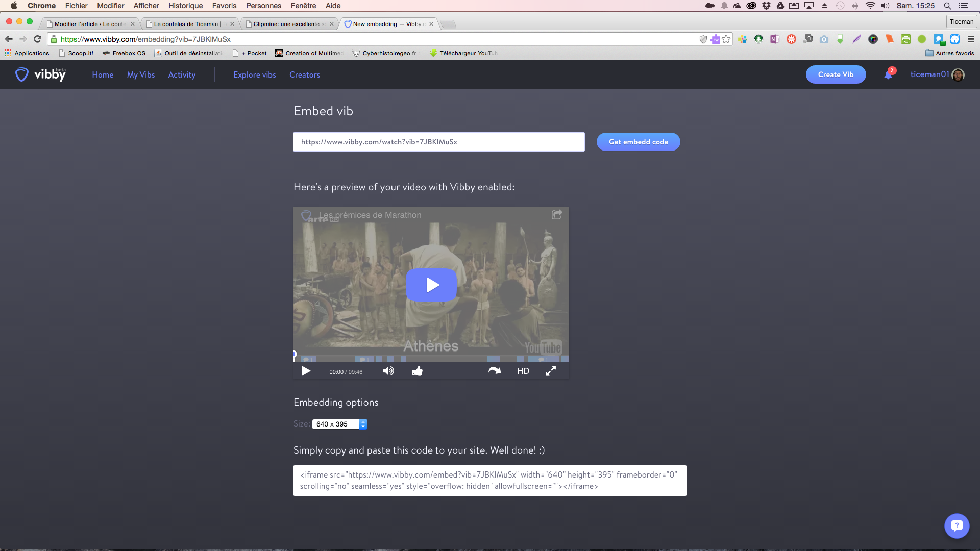Viewport: 980px width, 551px height.
Task: Start video with the large blue play button
Action: pos(431,285)
